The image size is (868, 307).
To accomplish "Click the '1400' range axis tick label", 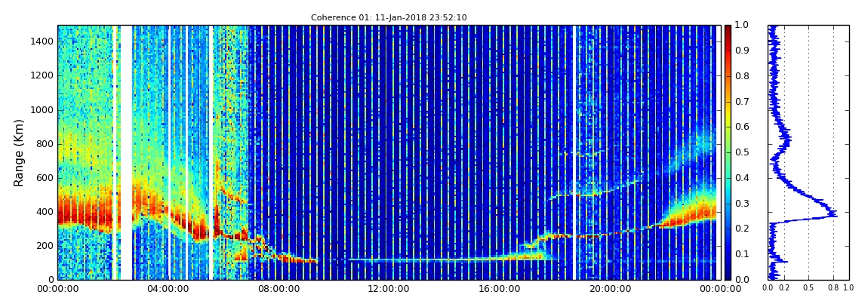I will [x=43, y=42].
